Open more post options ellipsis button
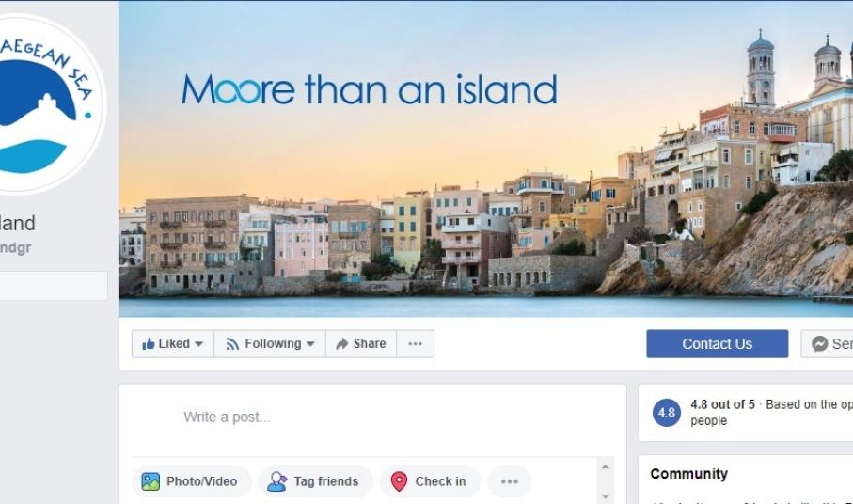This screenshot has height=504, width=853. (x=509, y=481)
